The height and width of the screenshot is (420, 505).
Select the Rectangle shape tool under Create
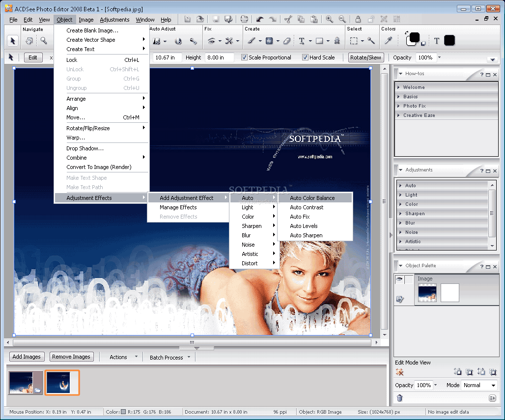point(319,41)
